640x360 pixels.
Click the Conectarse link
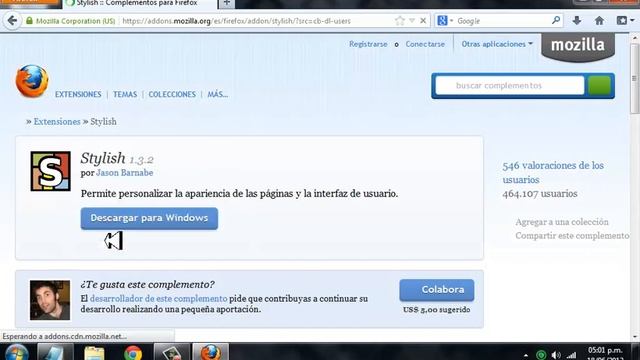pos(425,44)
